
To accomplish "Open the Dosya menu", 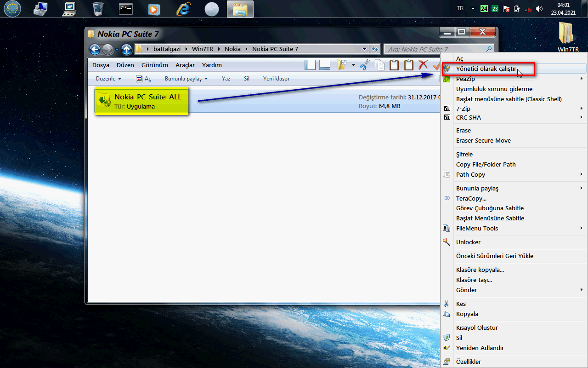I will (x=101, y=65).
